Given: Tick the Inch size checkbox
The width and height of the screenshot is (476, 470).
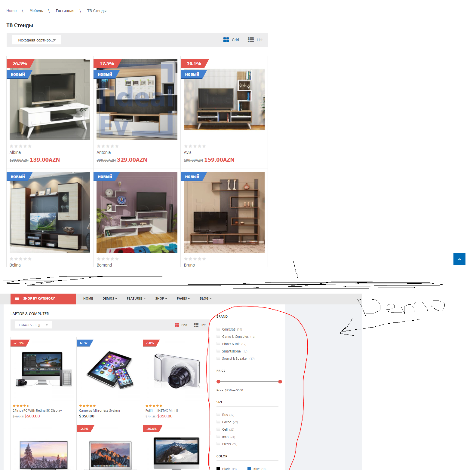Looking at the screenshot, I should click(218, 436).
